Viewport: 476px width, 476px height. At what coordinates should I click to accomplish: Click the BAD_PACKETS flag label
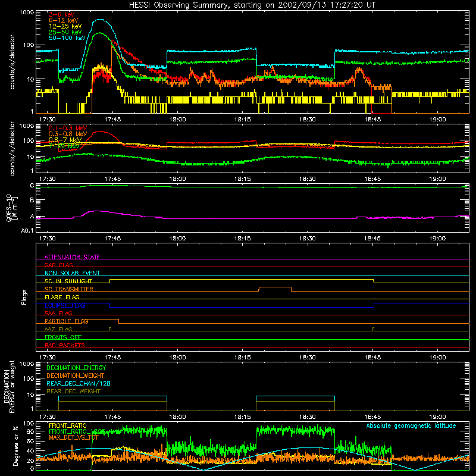65,345
